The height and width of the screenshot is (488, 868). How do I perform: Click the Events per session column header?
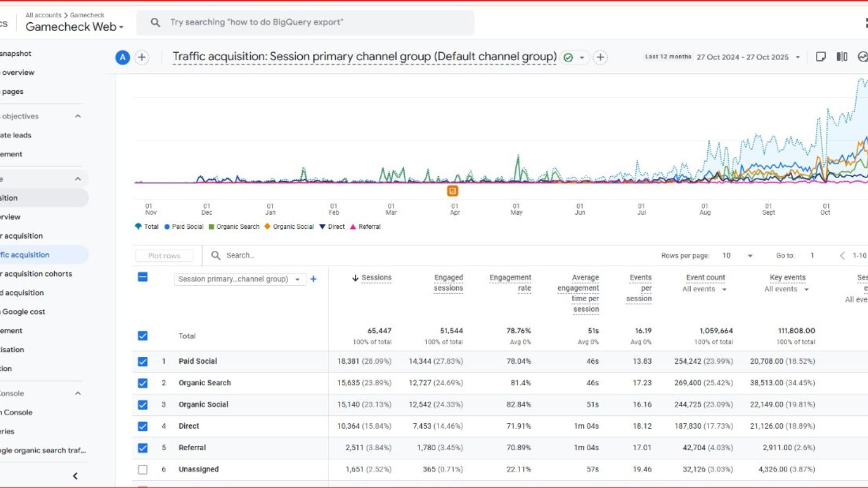pyautogui.click(x=639, y=288)
